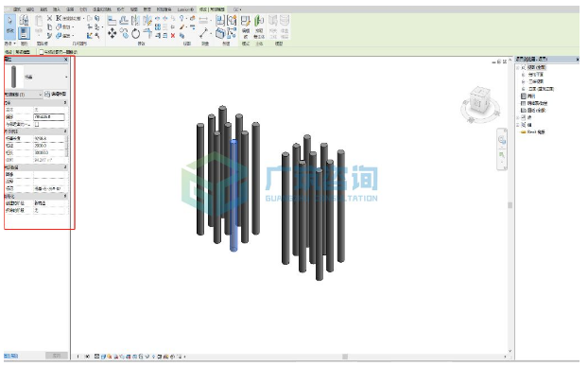Click the drawing area horizontal scrollbar
The height and width of the screenshot is (367, 588).
coord(345,357)
